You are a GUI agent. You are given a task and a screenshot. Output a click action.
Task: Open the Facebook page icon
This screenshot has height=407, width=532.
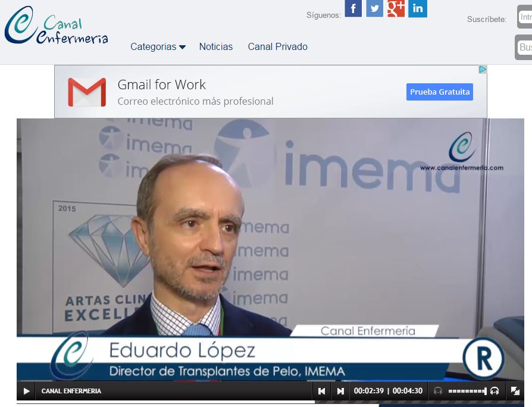pyautogui.click(x=353, y=8)
